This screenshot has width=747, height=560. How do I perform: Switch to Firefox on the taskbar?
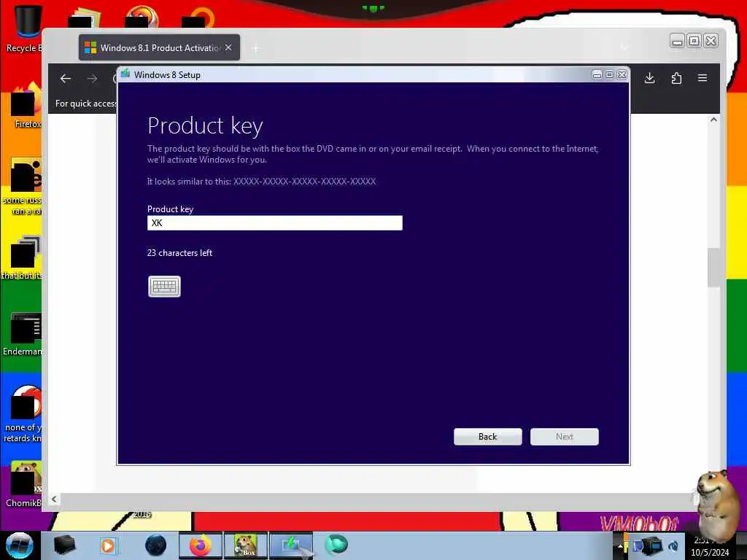point(201,545)
